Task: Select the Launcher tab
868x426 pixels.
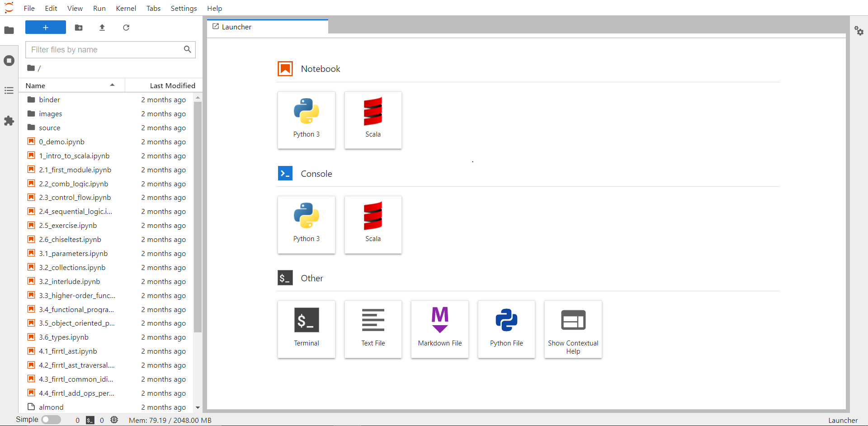Action: point(268,27)
